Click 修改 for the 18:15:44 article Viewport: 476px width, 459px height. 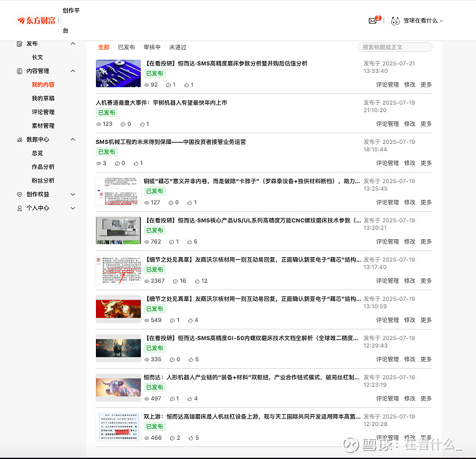coord(409,163)
